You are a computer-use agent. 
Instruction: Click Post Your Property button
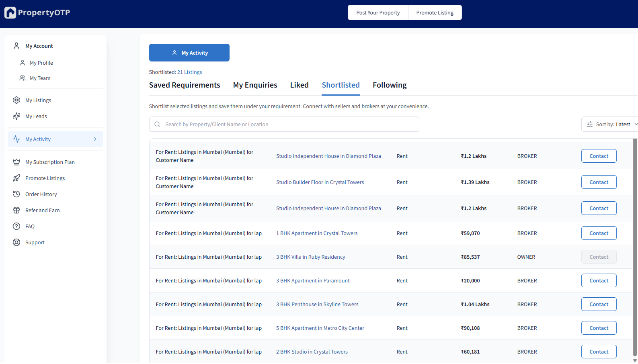pos(378,12)
